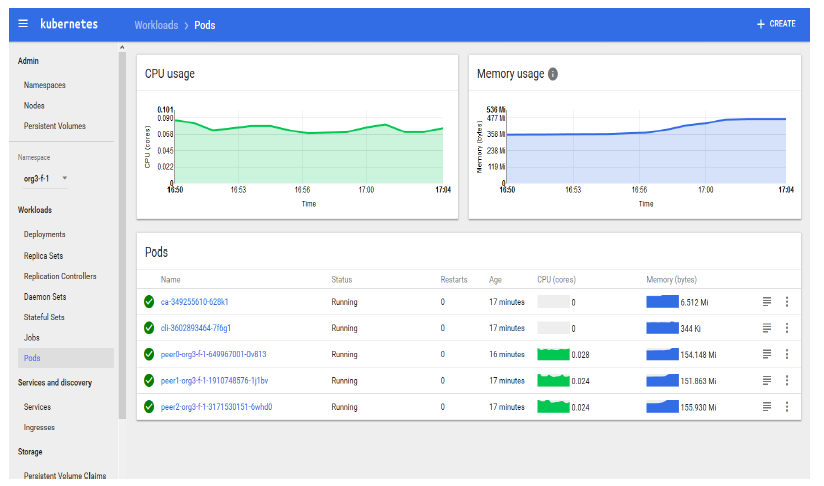824x486 pixels.
Task: Open three-dot actions menu for cli-3602893464-7f6g1
Action: click(x=787, y=328)
